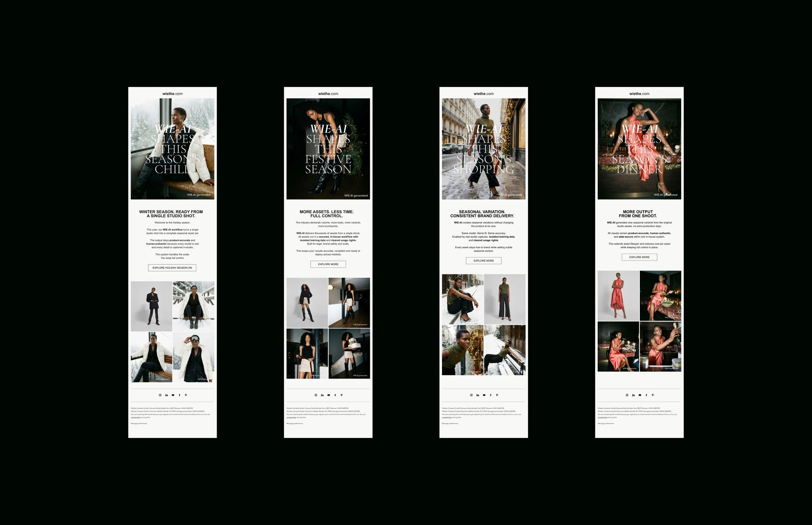The height and width of the screenshot is (525, 812).
Task: Select the Facebook icon in the second email footer
Action: [335, 395]
